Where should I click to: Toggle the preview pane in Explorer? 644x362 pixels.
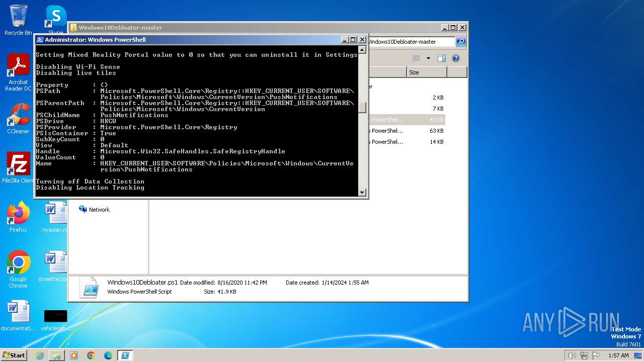442,58
